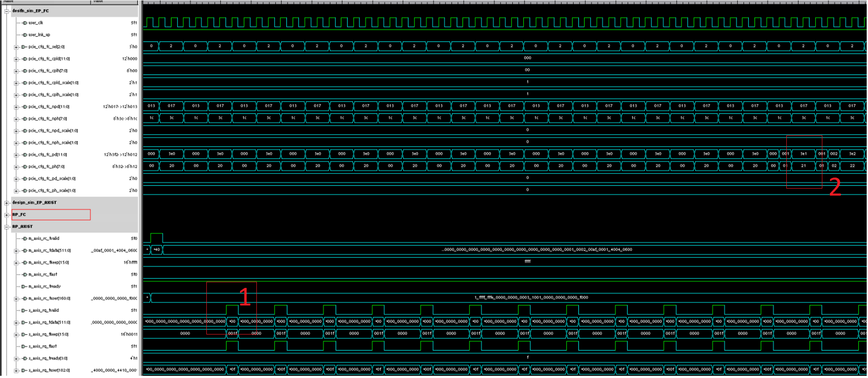868x378 pixels.
Task: Click the m_axis_rc_tready signal port icon
Action: pyautogui.click(x=25, y=287)
